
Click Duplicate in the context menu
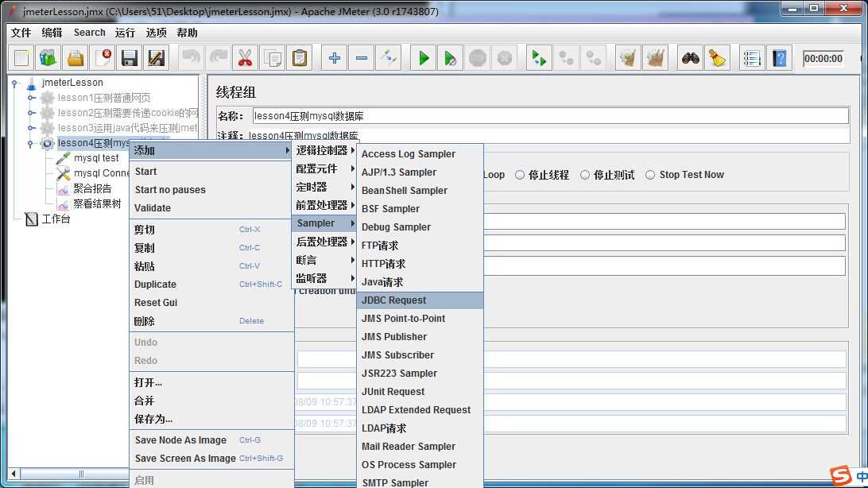click(x=211, y=285)
